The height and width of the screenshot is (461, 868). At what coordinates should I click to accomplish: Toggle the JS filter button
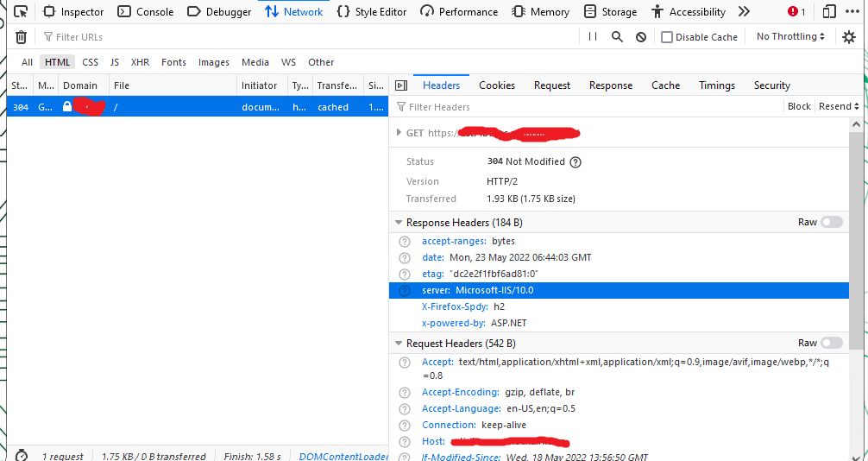(115, 62)
